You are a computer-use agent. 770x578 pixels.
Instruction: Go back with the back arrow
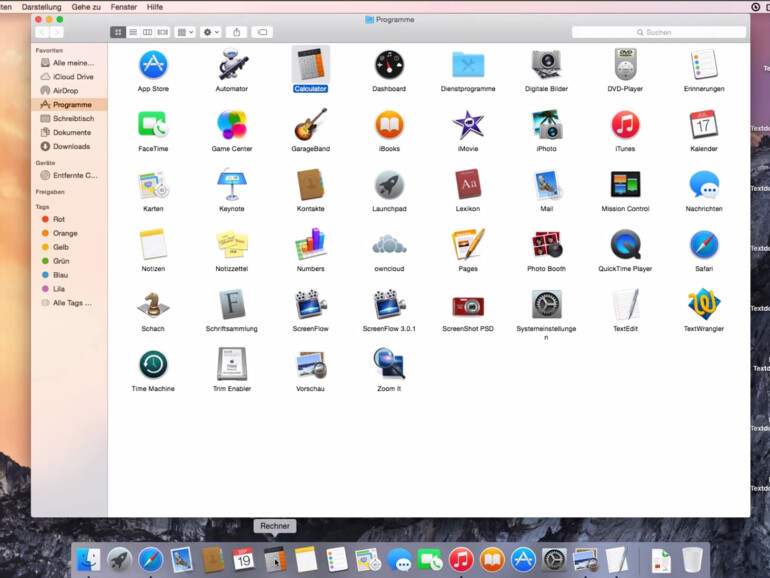(x=42, y=32)
